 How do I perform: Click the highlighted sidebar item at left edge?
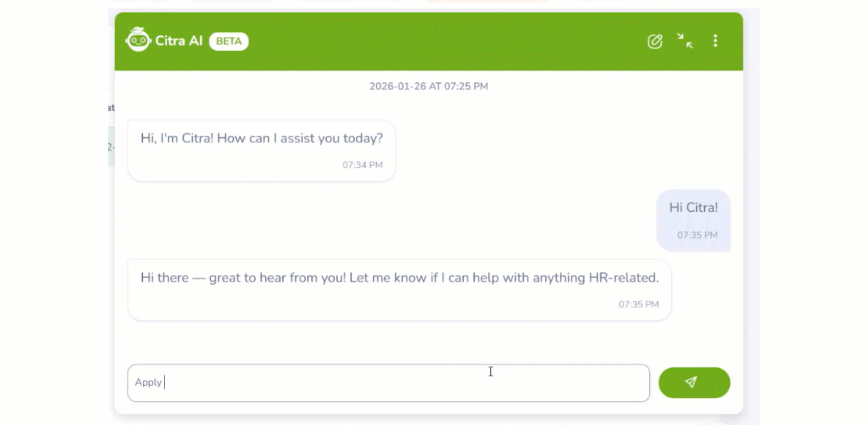[x=111, y=147]
